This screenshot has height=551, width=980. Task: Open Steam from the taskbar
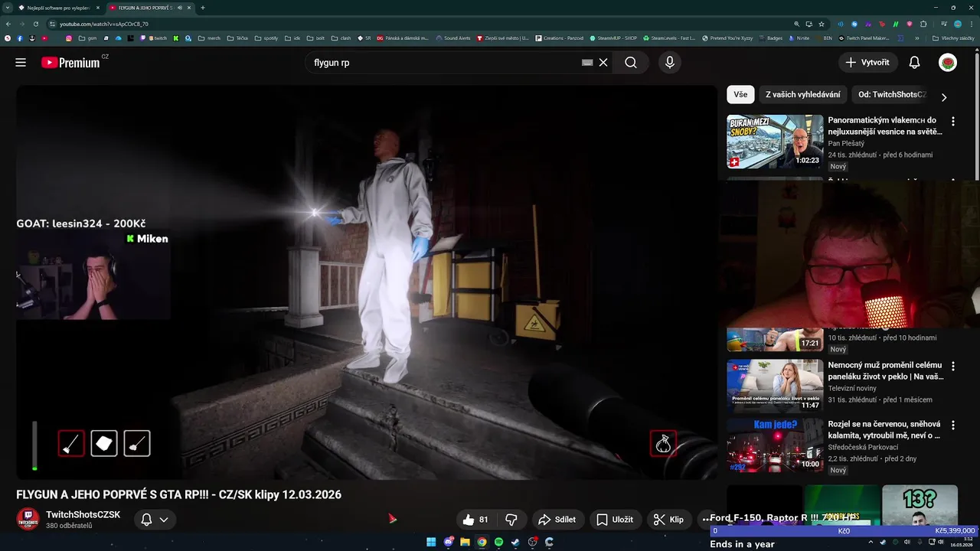515,542
